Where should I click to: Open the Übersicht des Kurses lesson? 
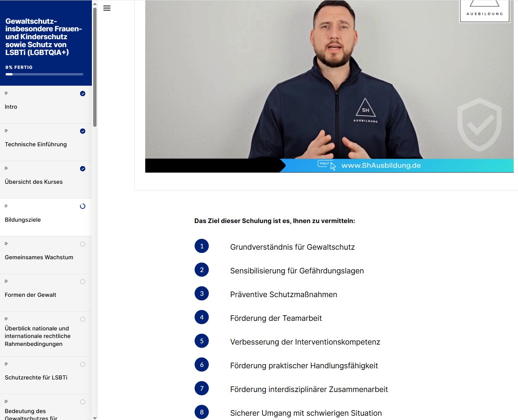pos(46,180)
